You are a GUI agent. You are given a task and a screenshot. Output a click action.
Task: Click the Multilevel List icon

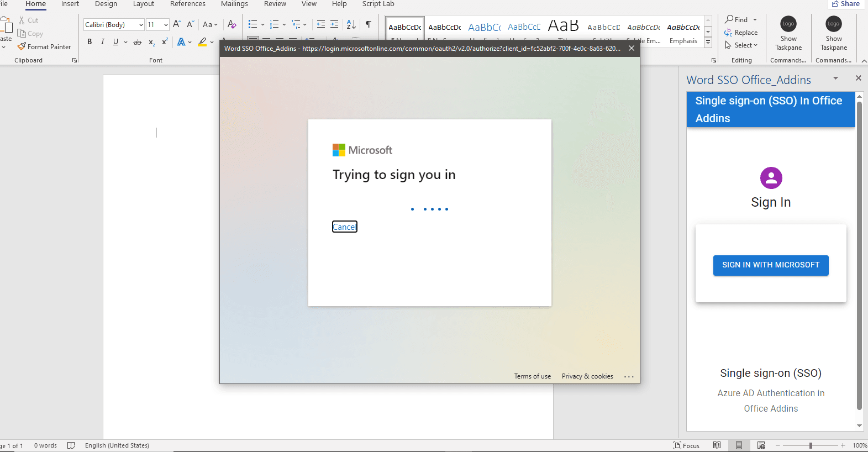[x=296, y=24]
